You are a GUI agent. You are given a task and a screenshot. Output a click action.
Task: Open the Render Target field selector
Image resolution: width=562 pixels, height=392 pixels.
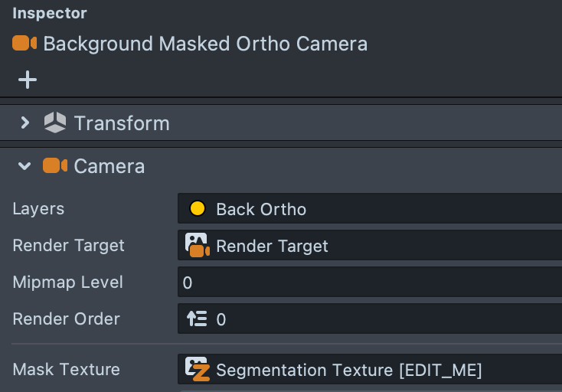click(x=370, y=246)
